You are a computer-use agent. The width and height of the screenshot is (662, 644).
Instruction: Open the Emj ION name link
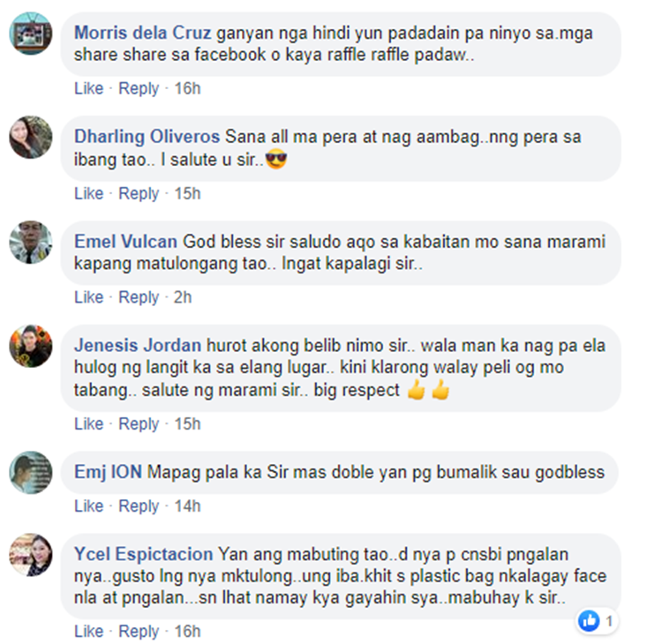click(x=108, y=472)
